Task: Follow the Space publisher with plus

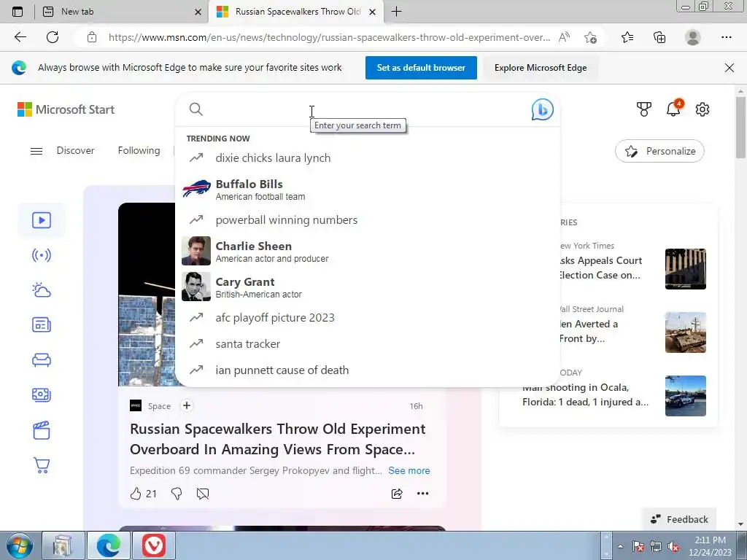Action: (187, 405)
